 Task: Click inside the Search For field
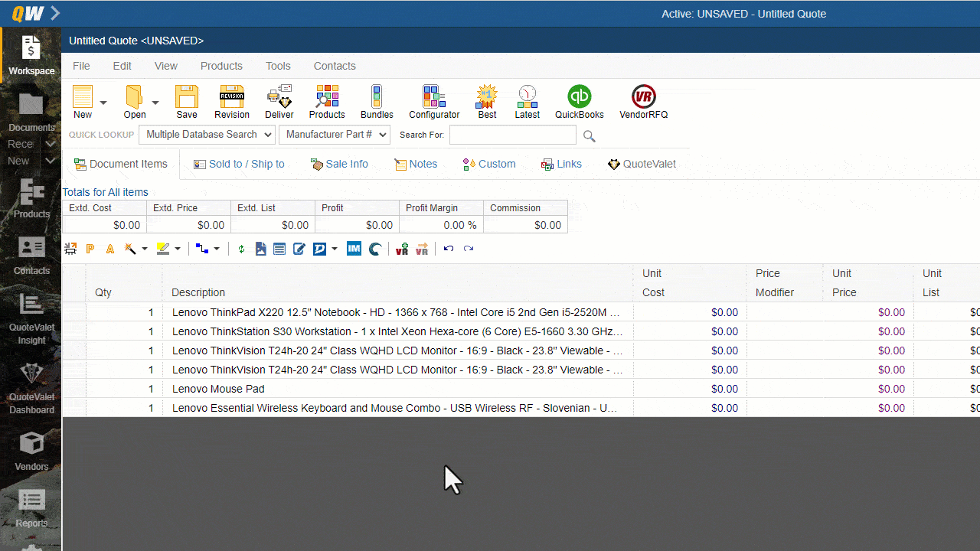512,135
